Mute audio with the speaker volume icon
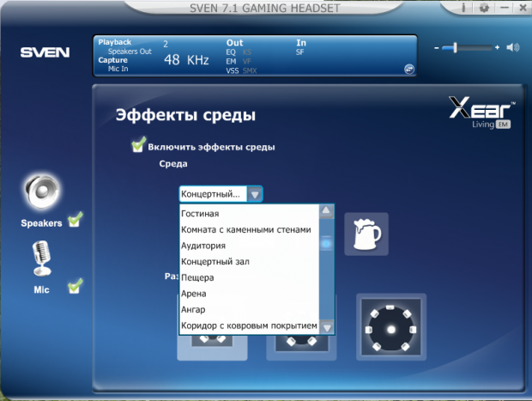 512,47
